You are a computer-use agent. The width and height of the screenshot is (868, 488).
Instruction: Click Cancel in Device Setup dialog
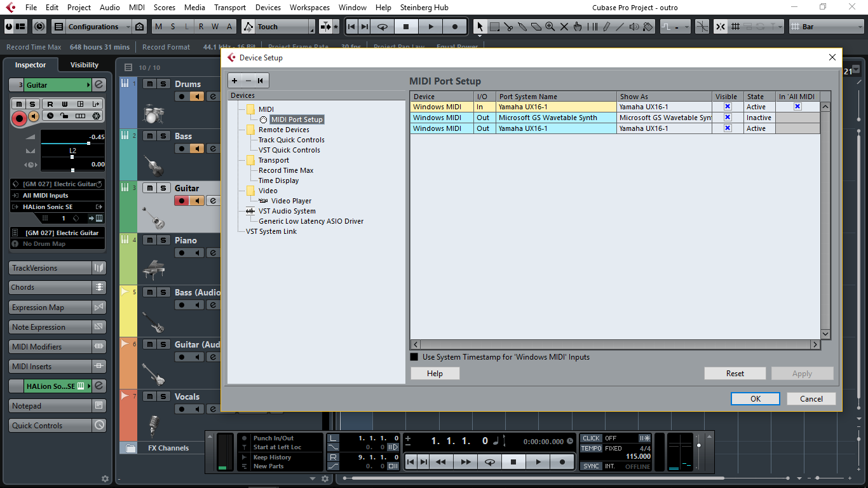point(811,399)
